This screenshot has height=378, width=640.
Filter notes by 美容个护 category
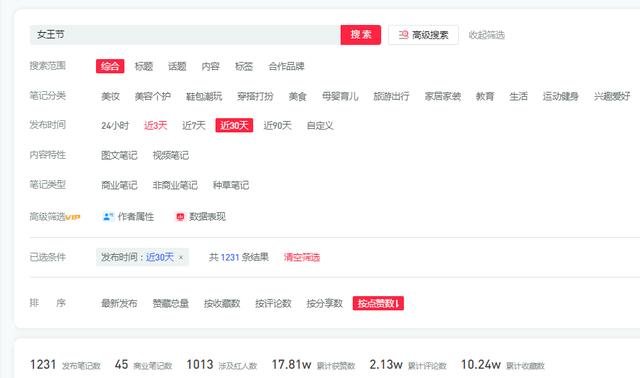153,96
